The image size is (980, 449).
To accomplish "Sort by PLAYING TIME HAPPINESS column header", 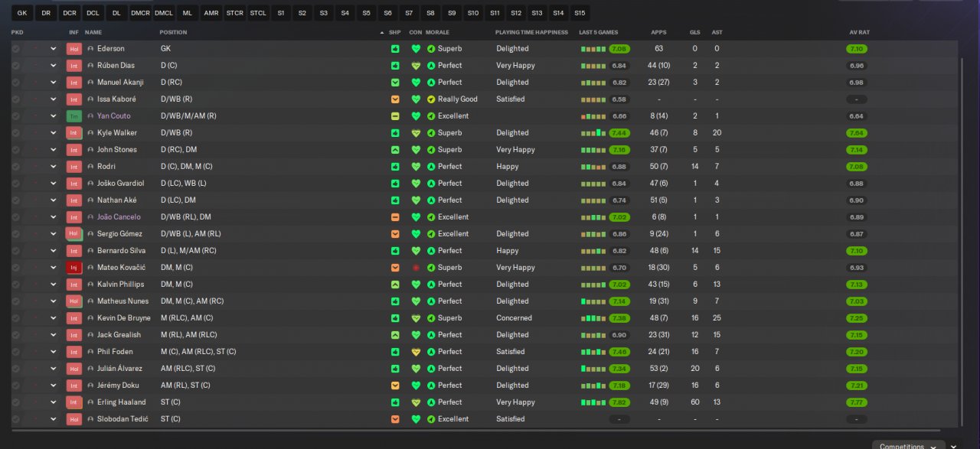I will (x=531, y=32).
